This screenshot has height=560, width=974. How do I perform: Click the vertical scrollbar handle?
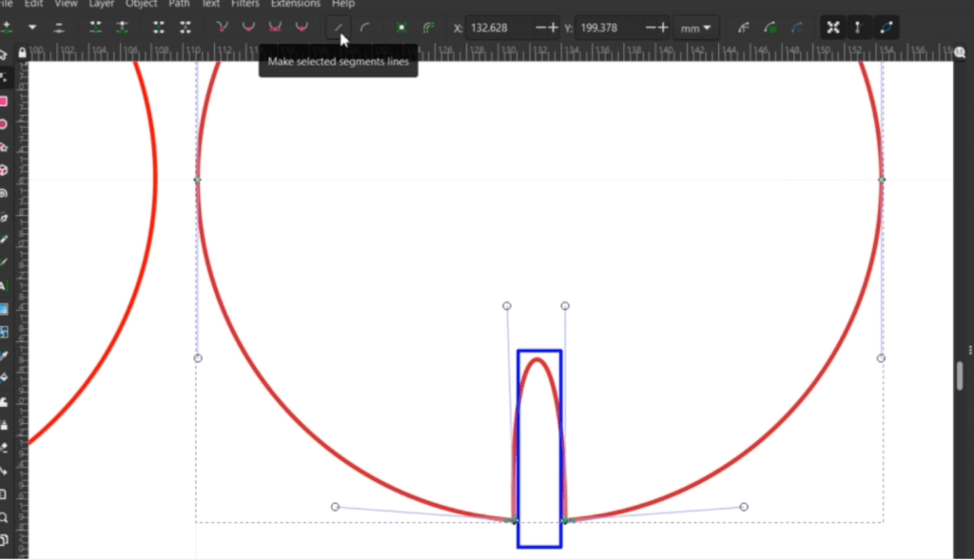coord(961,376)
